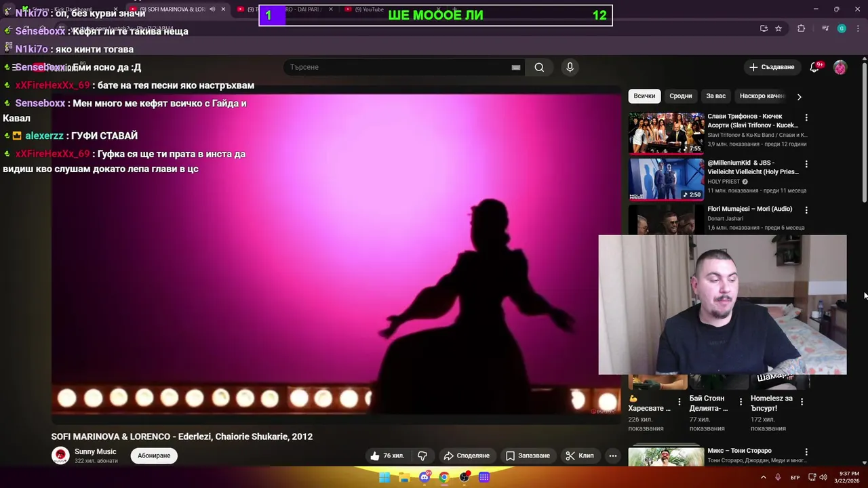This screenshot has height=488, width=868.
Task: Click the taskbar microphone tray icon
Action: coord(778,477)
